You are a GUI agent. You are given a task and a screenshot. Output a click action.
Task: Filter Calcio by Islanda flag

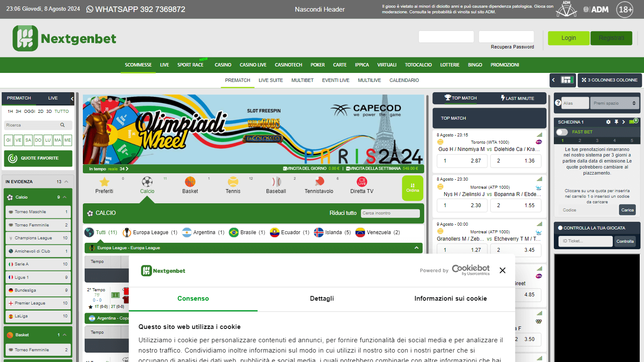tap(319, 232)
